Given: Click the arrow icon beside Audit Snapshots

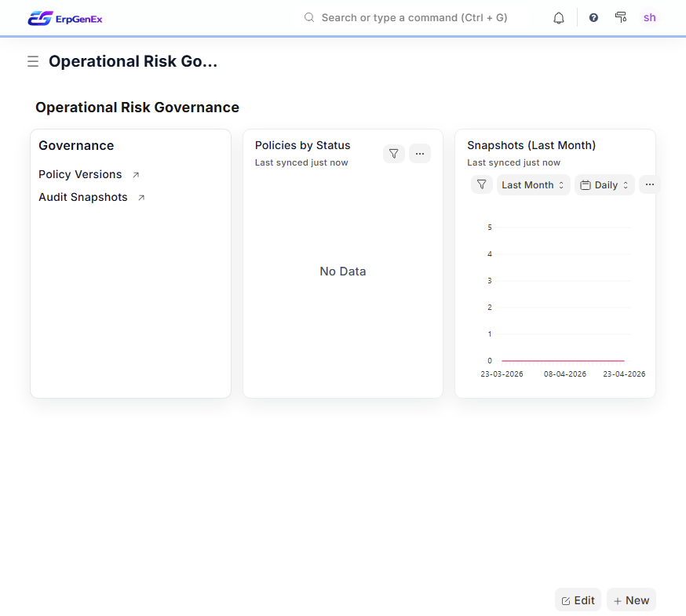Looking at the screenshot, I should [x=141, y=198].
